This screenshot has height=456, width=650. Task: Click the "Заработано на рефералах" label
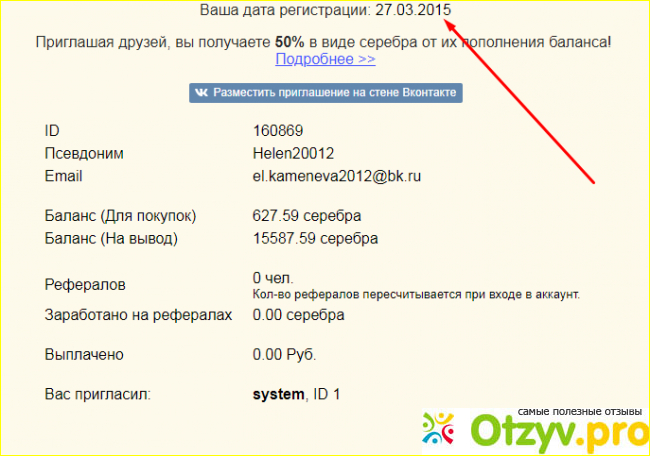[x=139, y=315]
